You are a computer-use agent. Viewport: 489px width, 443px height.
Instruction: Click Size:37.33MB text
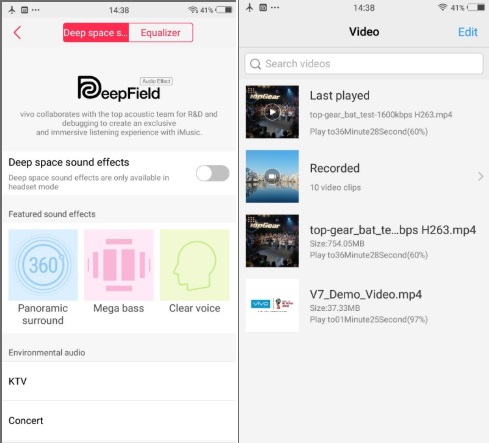[335, 308]
